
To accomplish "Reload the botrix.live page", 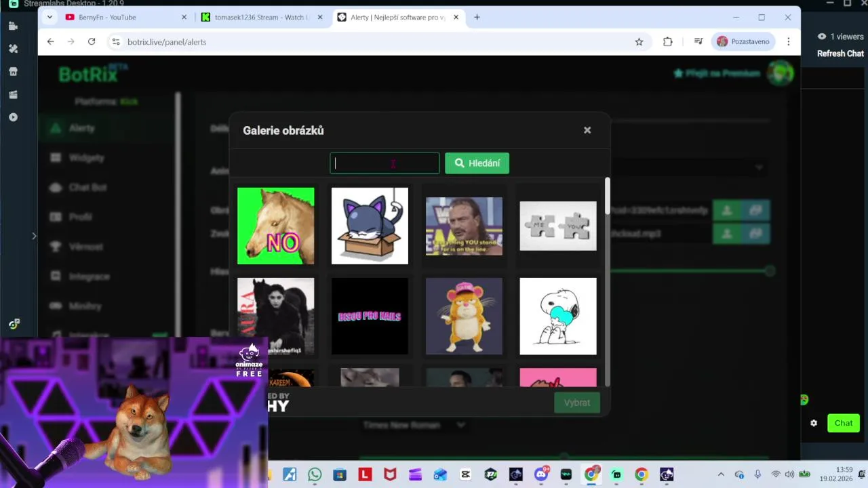I will [92, 41].
